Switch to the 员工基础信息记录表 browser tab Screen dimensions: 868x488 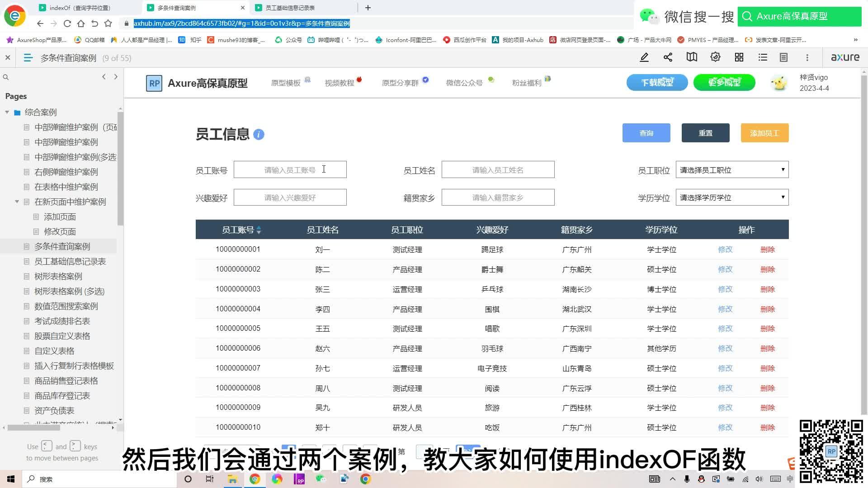click(x=289, y=8)
